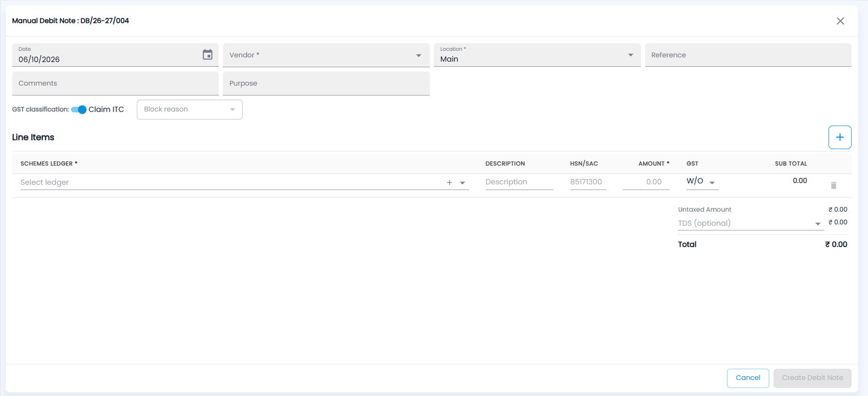Click the HSN/SAC column header

[x=584, y=164]
